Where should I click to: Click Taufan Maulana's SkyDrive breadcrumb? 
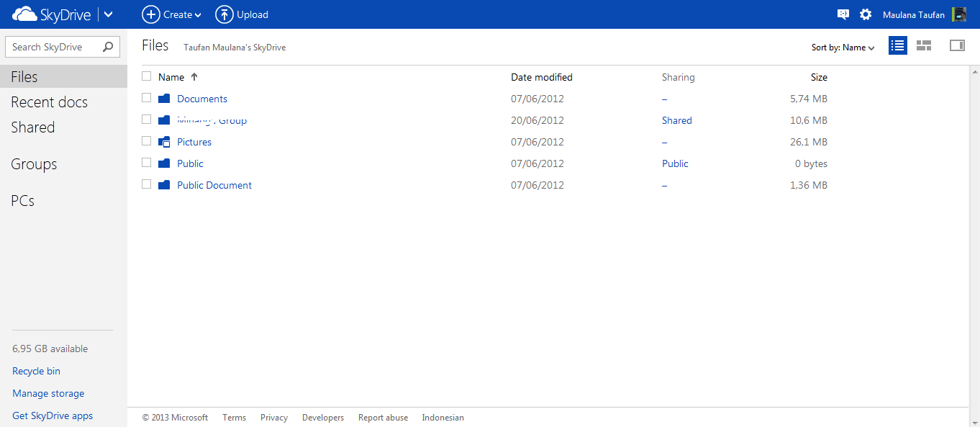(235, 48)
